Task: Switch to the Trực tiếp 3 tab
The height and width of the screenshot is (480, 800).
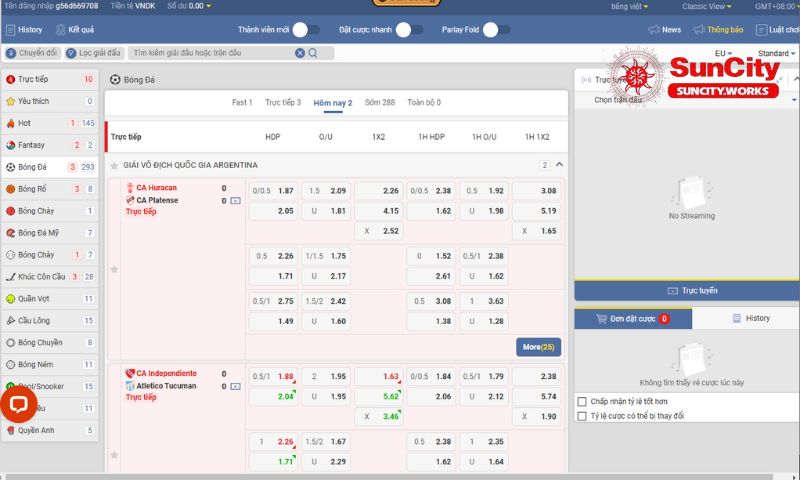Action: click(282, 102)
